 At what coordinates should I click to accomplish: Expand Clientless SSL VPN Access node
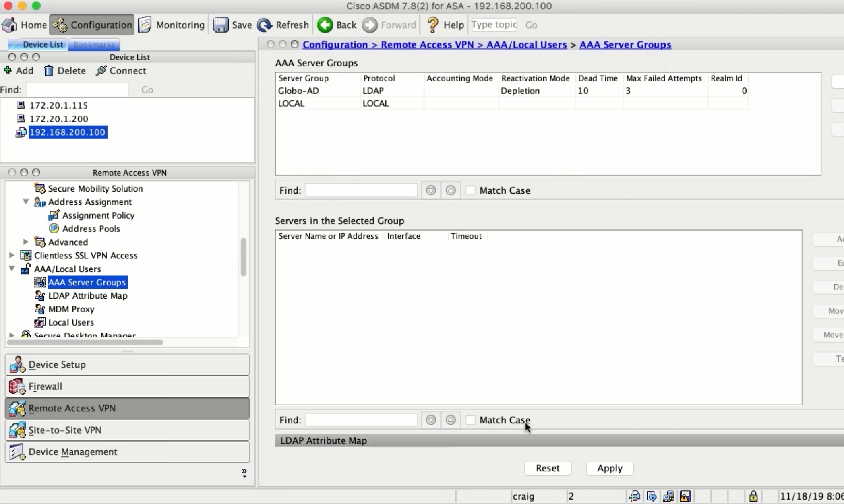12,255
